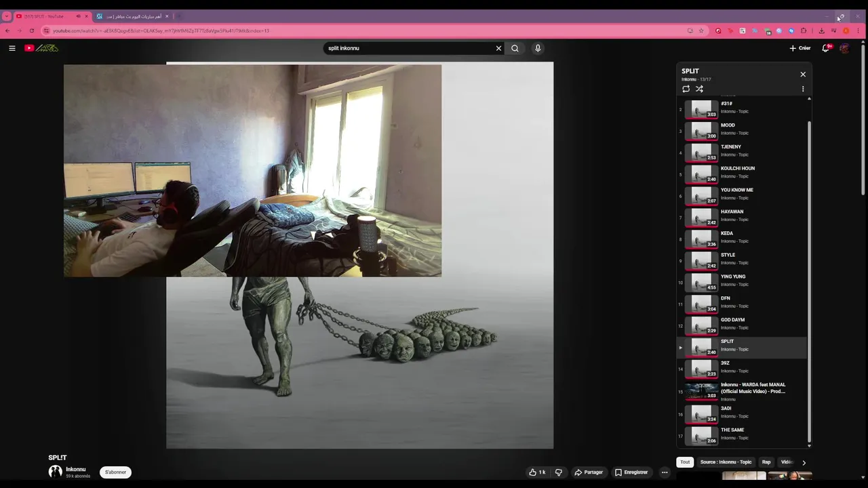
Task: Open playlist three-dot options menu
Action: coord(803,89)
